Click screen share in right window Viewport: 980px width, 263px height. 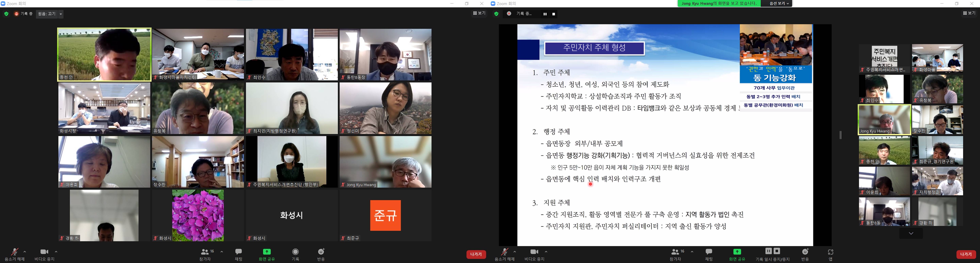[x=737, y=254]
